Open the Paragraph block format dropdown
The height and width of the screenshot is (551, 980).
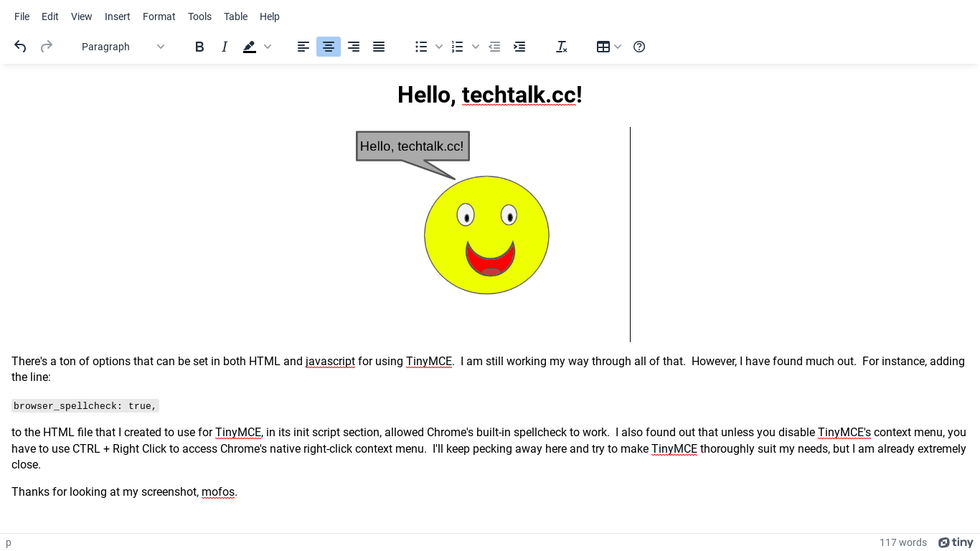tap(123, 47)
